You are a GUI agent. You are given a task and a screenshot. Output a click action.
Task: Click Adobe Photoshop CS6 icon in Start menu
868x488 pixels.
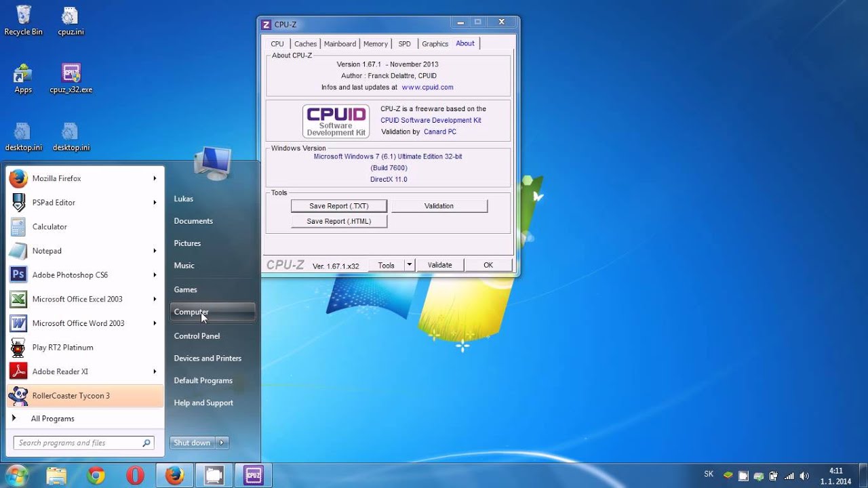[x=18, y=274]
